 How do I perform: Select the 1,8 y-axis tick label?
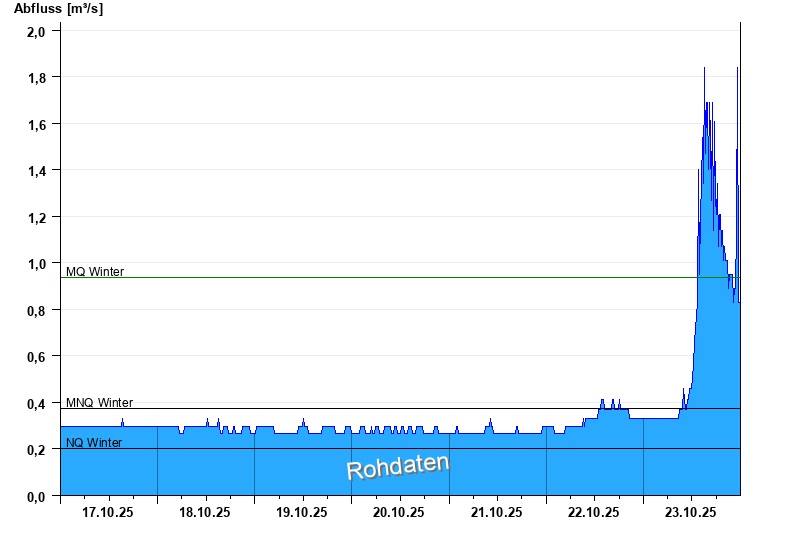tap(36, 78)
